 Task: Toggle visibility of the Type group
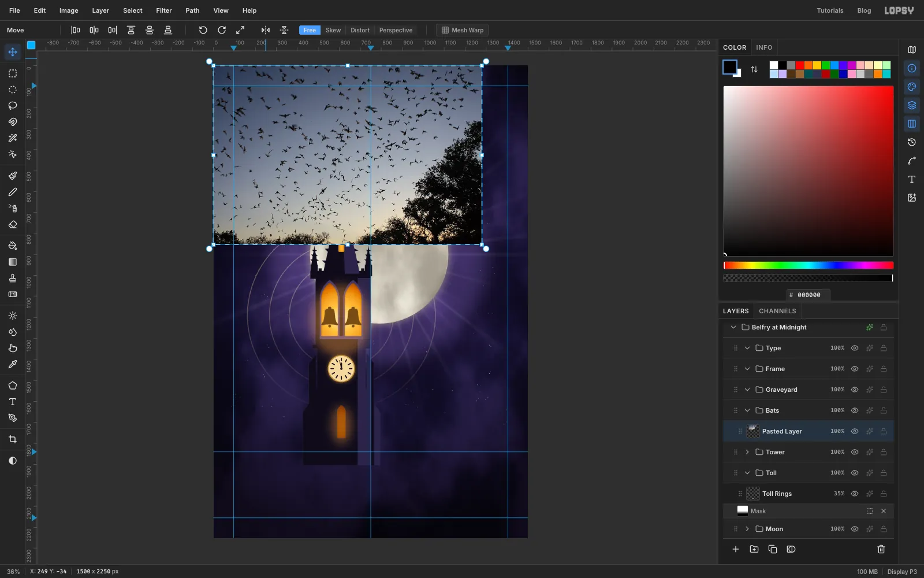[x=855, y=348]
